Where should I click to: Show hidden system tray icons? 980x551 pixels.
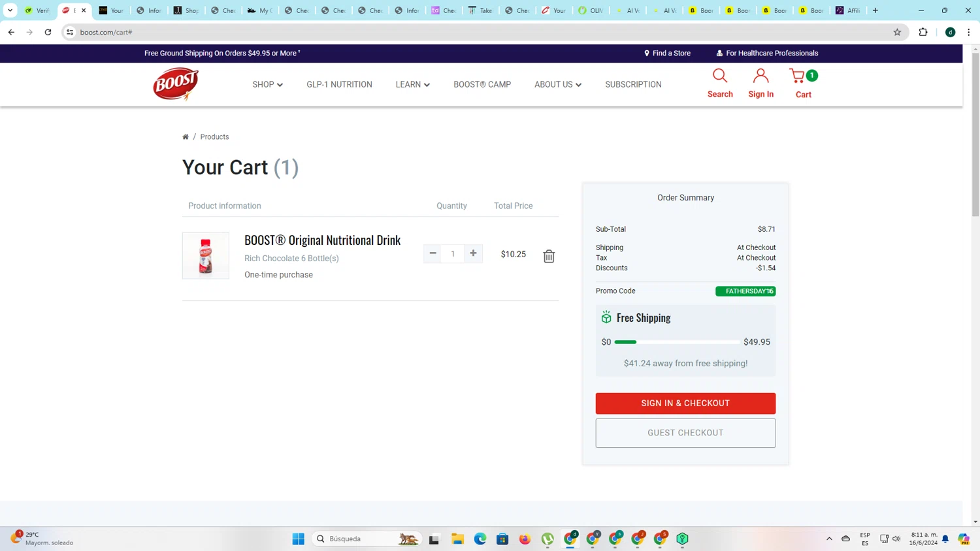(829, 539)
